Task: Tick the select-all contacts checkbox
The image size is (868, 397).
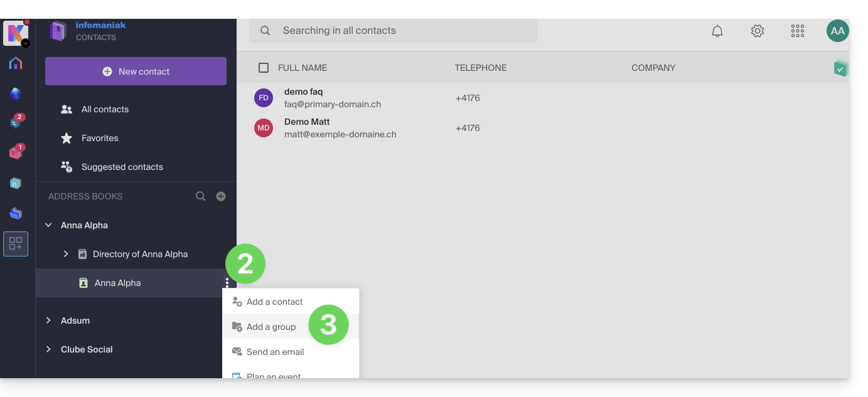Action: click(264, 68)
